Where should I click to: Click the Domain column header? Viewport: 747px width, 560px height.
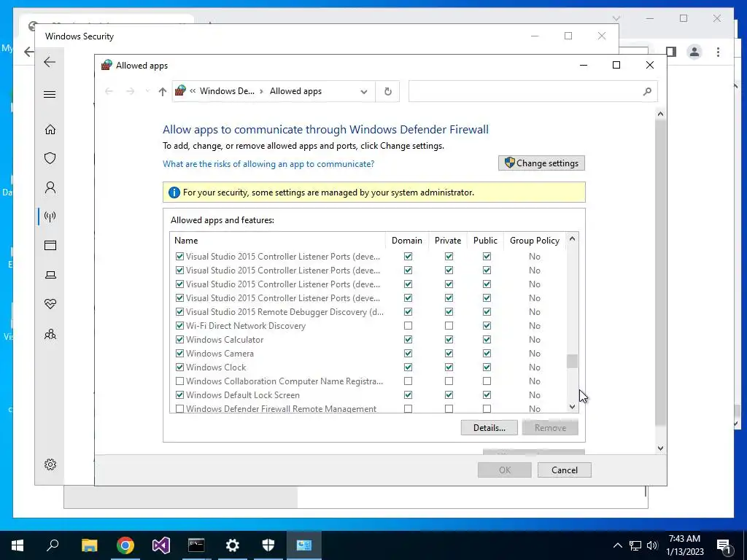(407, 241)
